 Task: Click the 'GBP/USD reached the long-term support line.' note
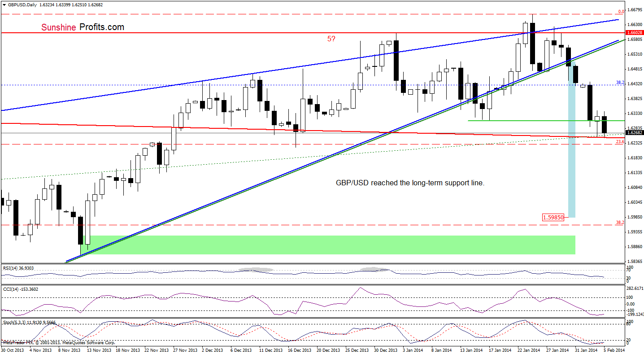point(410,183)
